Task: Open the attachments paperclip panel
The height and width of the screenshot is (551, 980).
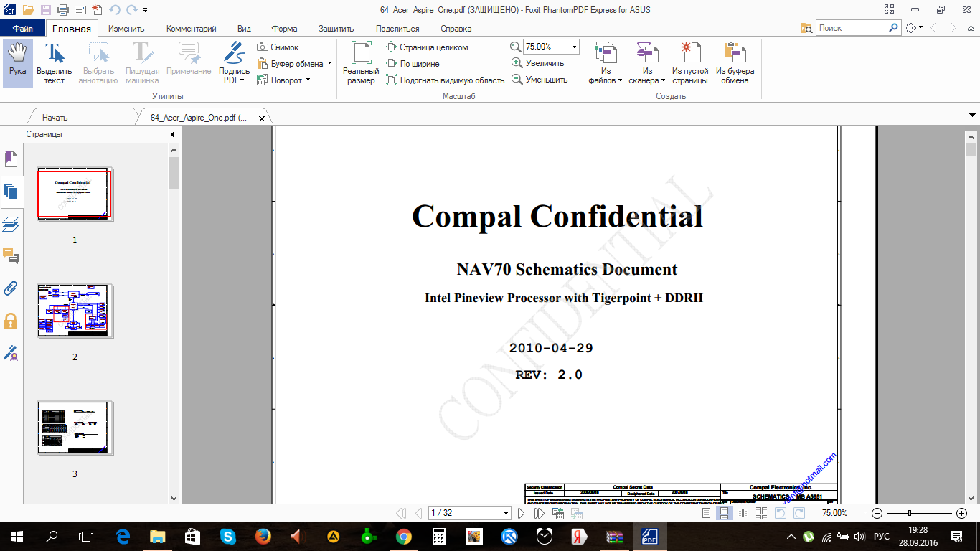Action: (11, 288)
